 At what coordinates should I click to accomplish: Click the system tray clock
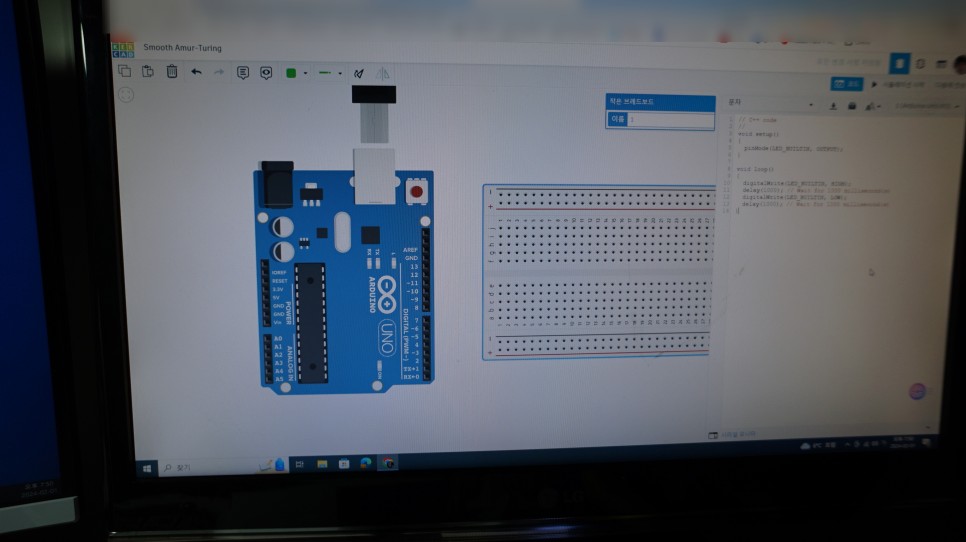tap(903, 442)
